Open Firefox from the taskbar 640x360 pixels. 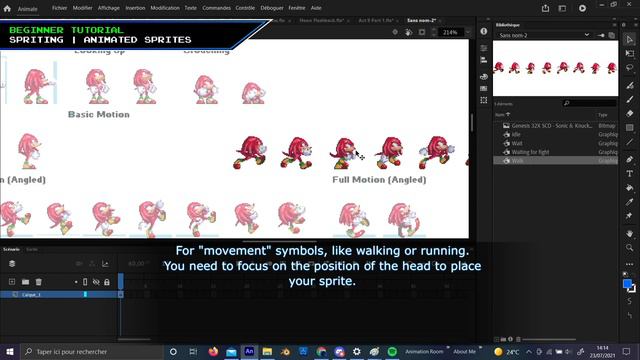(213, 351)
